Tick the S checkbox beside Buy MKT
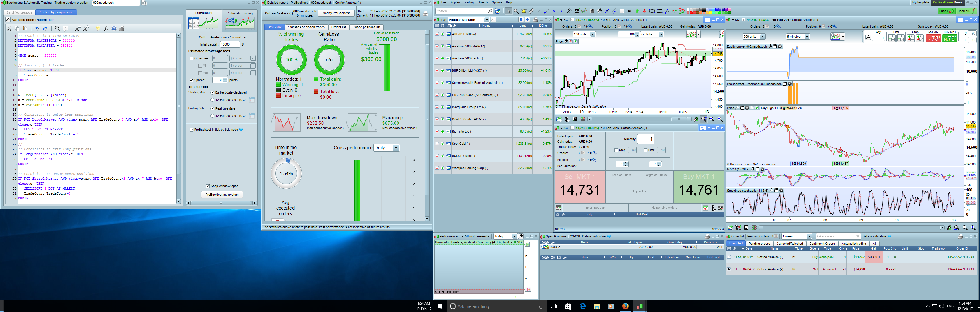 [962, 34]
